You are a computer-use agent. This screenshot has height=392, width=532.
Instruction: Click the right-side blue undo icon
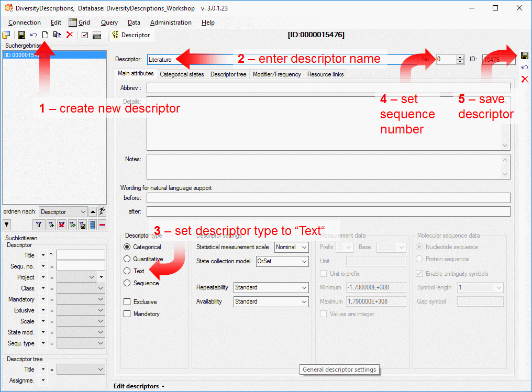[x=525, y=67]
